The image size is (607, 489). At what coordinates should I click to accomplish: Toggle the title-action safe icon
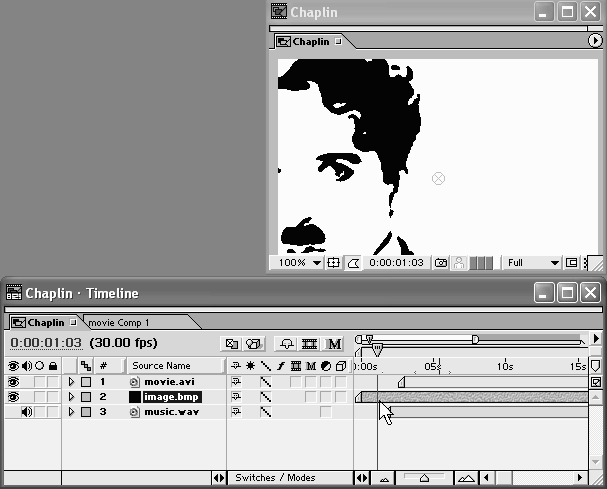click(x=333, y=263)
